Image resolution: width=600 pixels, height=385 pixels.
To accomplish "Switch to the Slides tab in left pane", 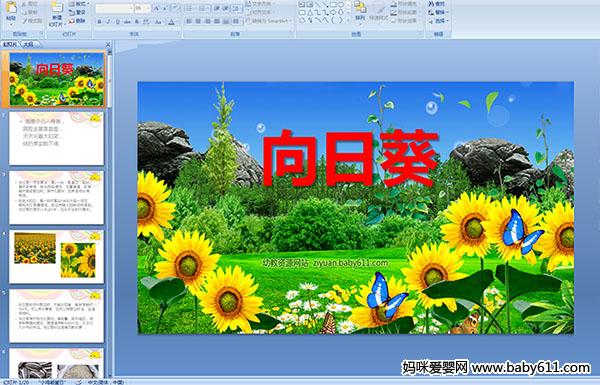I will click(10, 44).
